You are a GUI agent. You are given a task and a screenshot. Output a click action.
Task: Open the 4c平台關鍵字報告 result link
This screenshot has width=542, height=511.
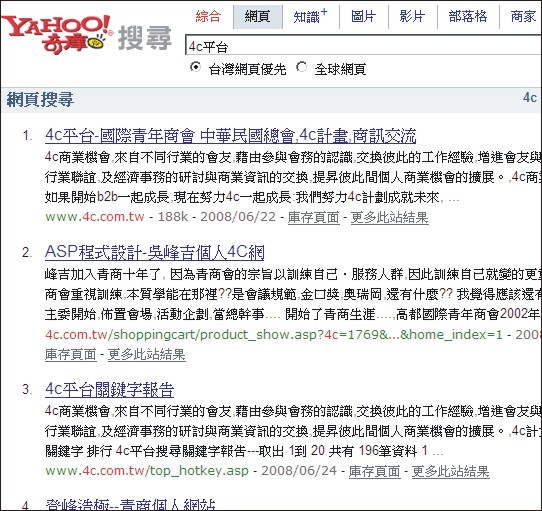pyautogui.click(x=109, y=389)
